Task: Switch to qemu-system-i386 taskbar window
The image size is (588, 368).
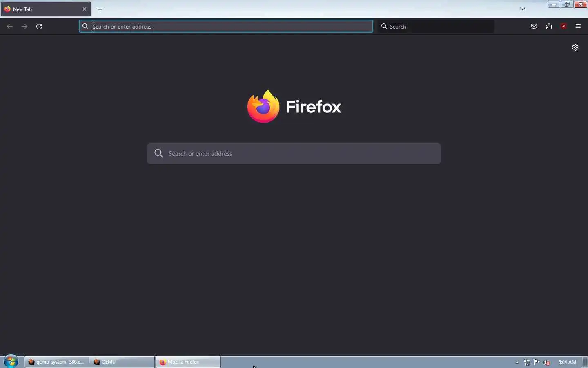Action: click(x=57, y=362)
